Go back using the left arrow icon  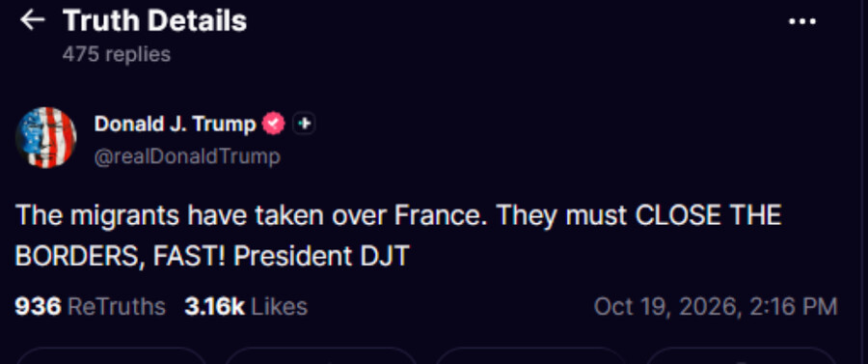point(32,20)
